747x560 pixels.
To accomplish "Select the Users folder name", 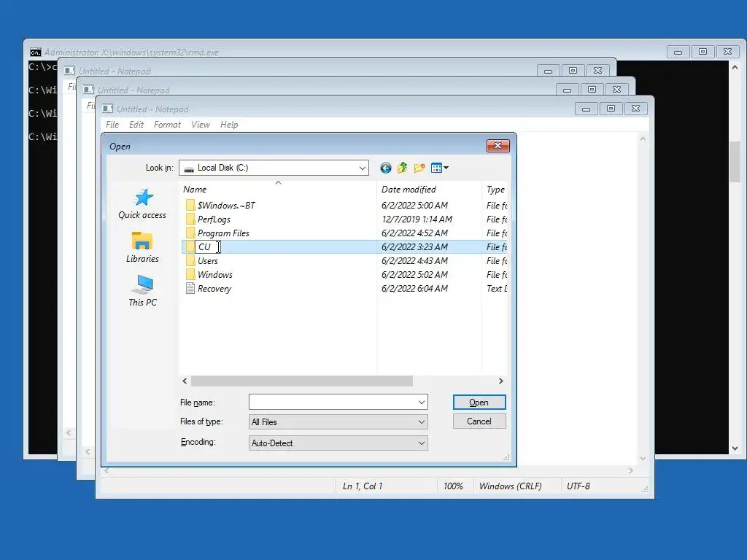I will (x=208, y=261).
